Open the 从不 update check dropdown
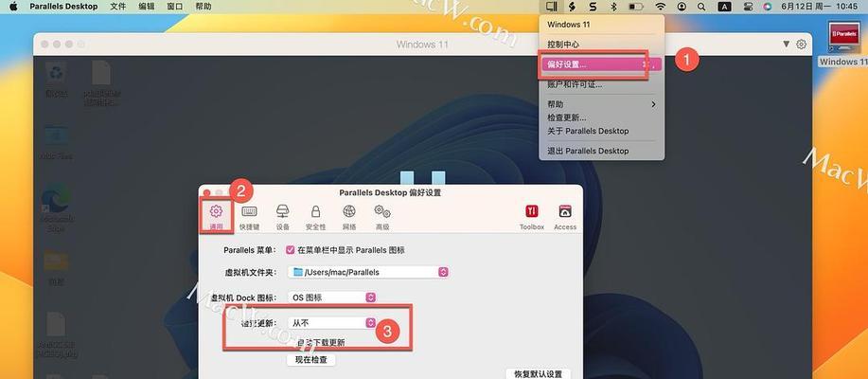The height and width of the screenshot is (379, 868). [331, 322]
